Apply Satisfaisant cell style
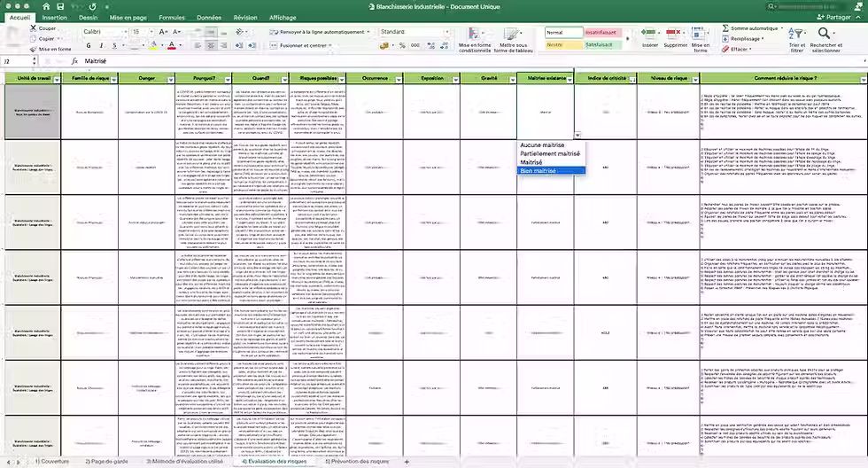868x468 pixels. [x=603, y=44]
